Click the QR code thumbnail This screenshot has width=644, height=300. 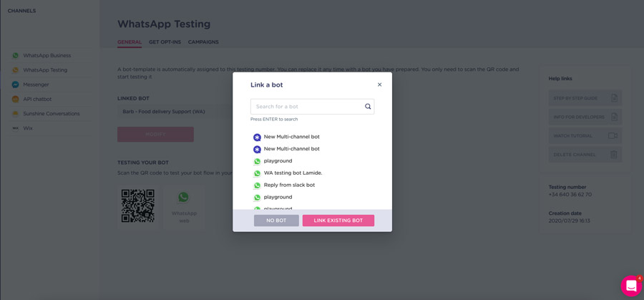pyautogui.click(x=138, y=206)
